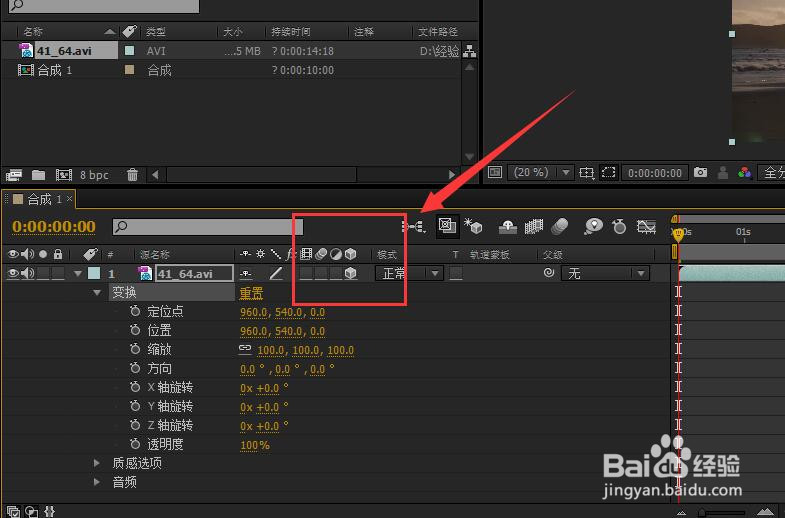Toggle the shy switch on 41_64.avi layer
The height and width of the screenshot is (518, 785).
point(245,274)
